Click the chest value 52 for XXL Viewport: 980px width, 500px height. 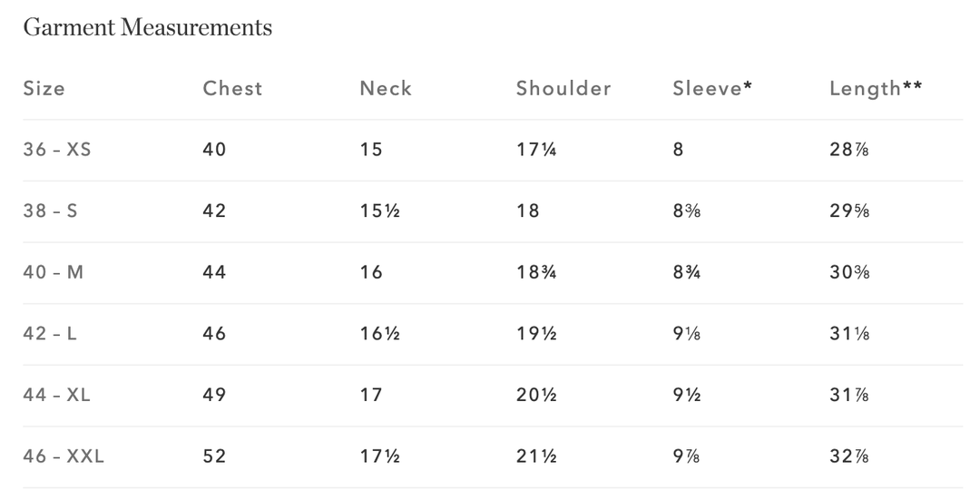tap(214, 456)
